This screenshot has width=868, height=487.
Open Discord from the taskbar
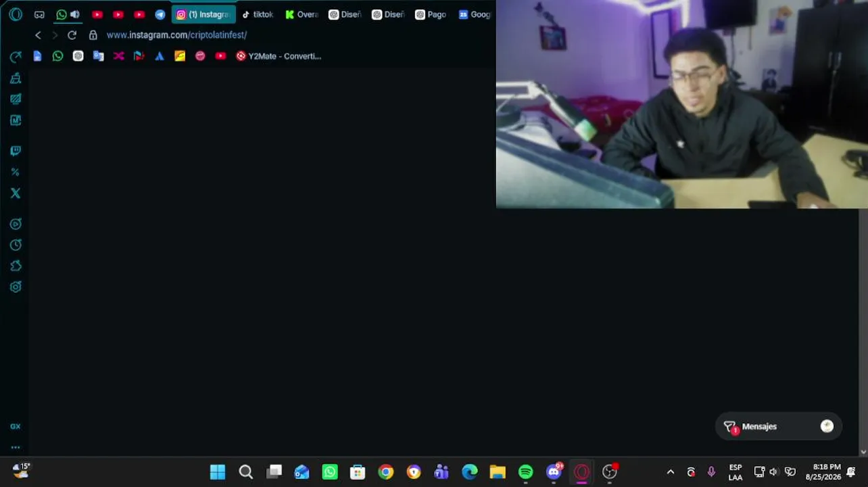click(x=554, y=472)
